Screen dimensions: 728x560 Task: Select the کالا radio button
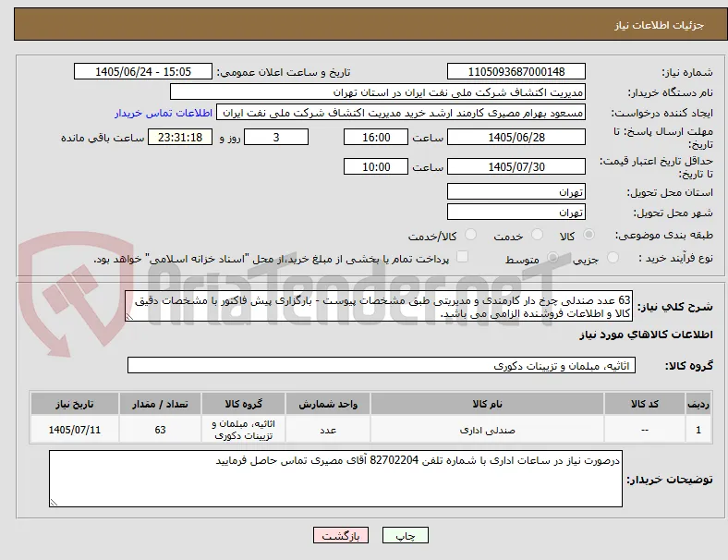coord(588,235)
